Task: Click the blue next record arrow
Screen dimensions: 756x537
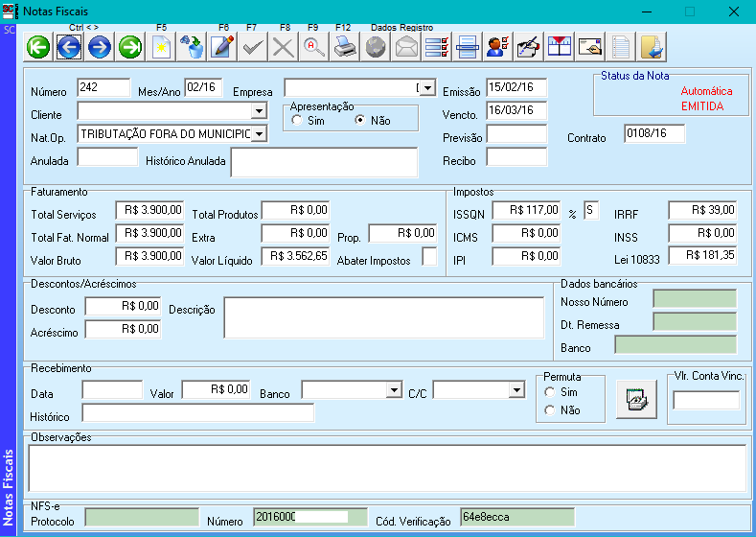Action: pyautogui.click(x=100, y=46)
